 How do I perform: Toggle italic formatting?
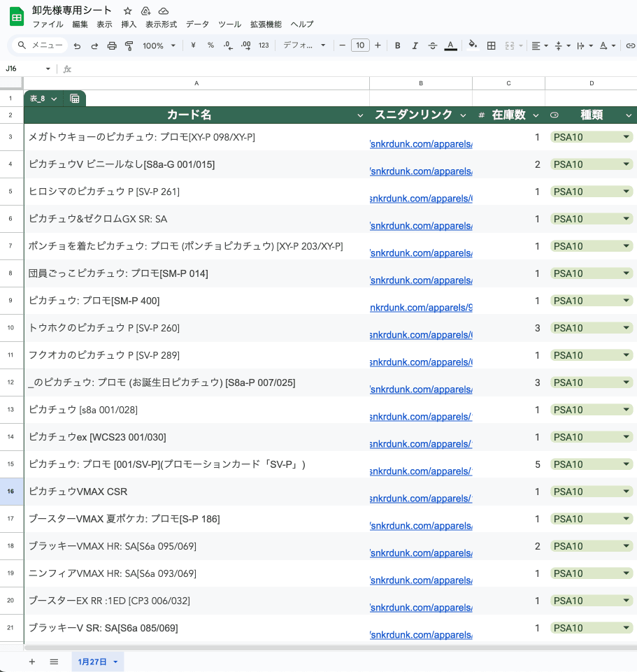415,45
